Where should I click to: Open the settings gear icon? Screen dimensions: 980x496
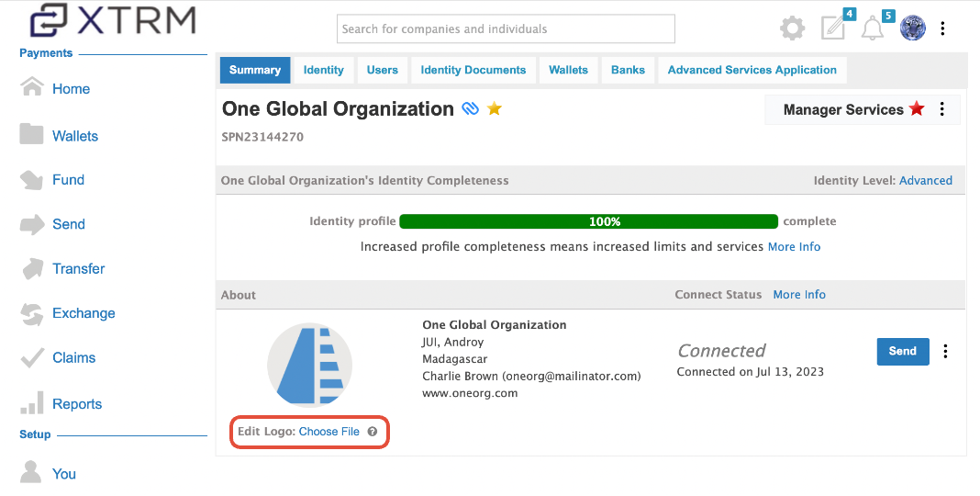[x=793, y=28]
